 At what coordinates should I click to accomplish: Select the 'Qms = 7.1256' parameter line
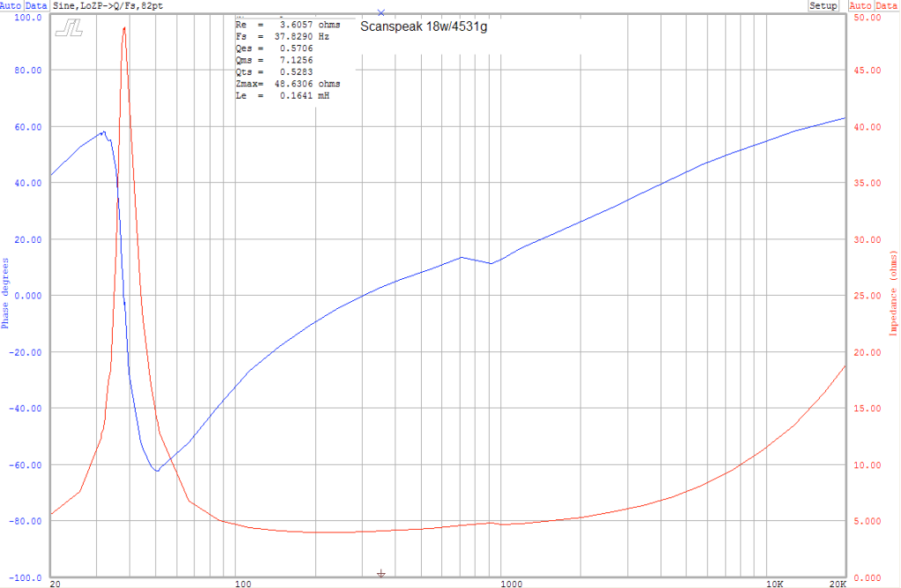(x=275, y=60)
